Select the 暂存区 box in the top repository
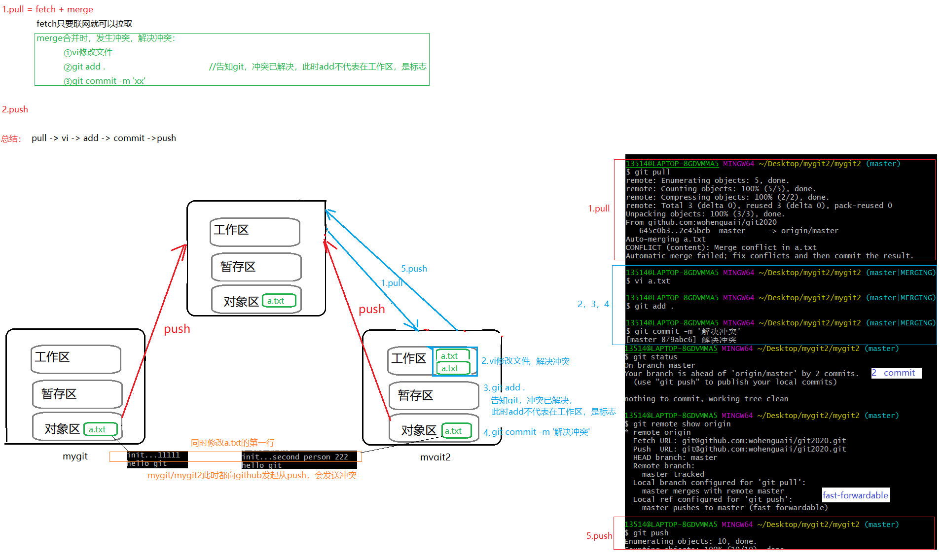Viewport: 942px width, 560px height. click(x=255, y=267)
